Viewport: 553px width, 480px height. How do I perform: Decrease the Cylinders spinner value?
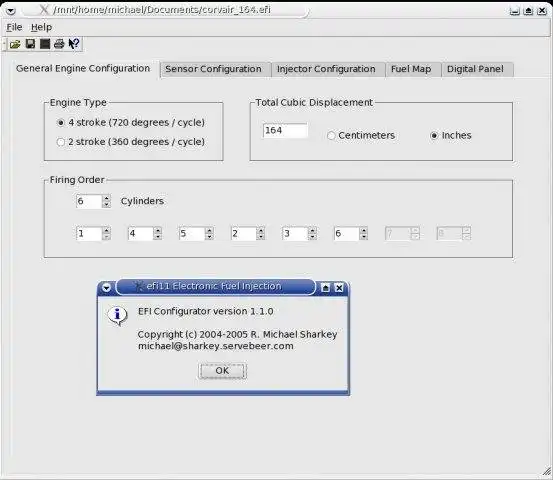(106, 205)
